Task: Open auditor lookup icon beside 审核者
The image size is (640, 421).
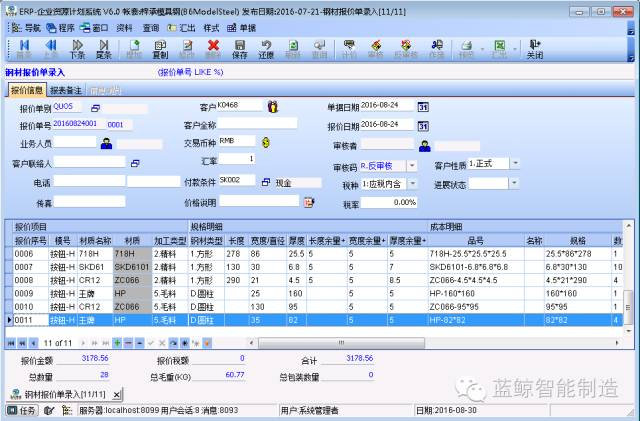Action: tap(424, 146)
